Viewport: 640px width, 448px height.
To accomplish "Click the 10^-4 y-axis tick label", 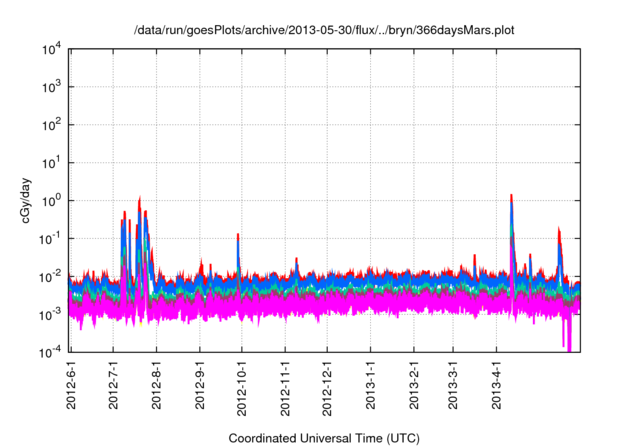I will click(50, 351).
